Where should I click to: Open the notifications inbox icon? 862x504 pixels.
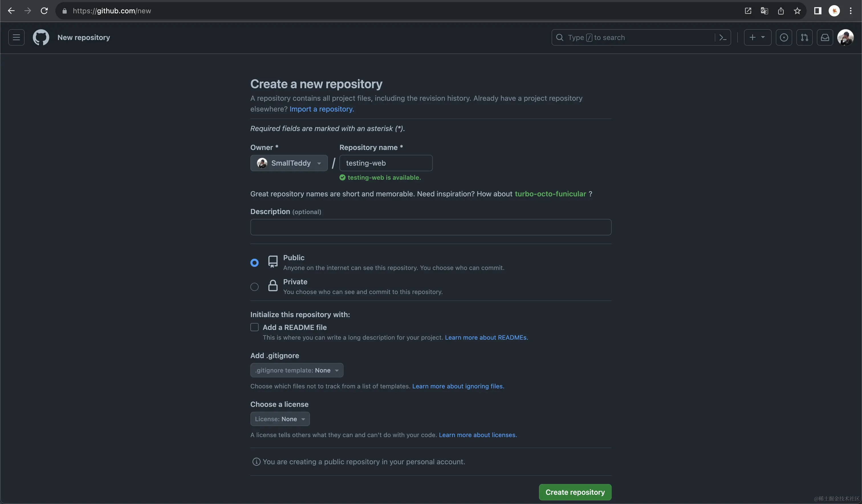(825, 37)
